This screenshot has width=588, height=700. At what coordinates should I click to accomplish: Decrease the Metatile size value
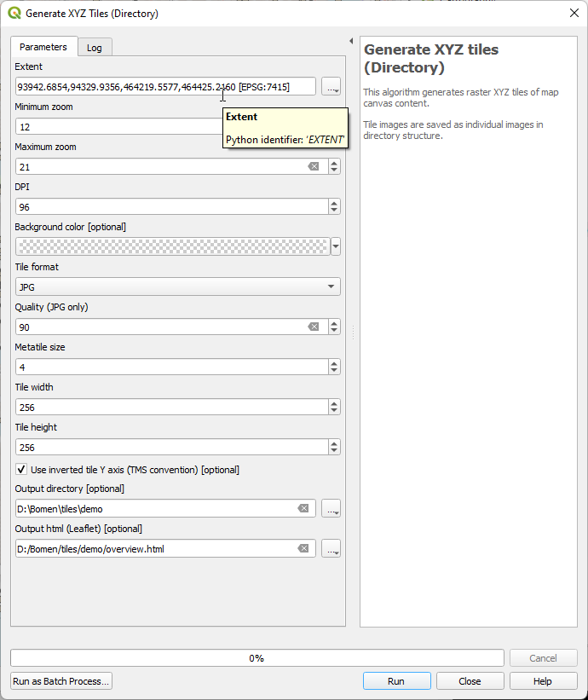tap(334, 371)
